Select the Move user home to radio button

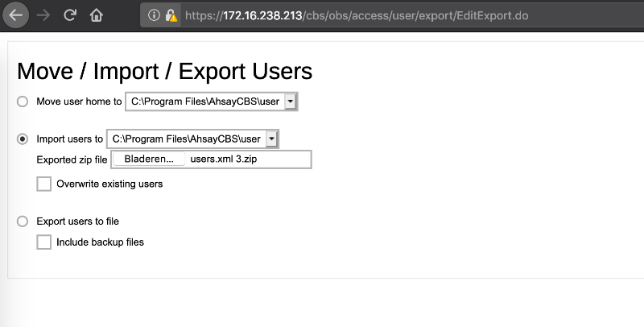(x=23, y=101)
